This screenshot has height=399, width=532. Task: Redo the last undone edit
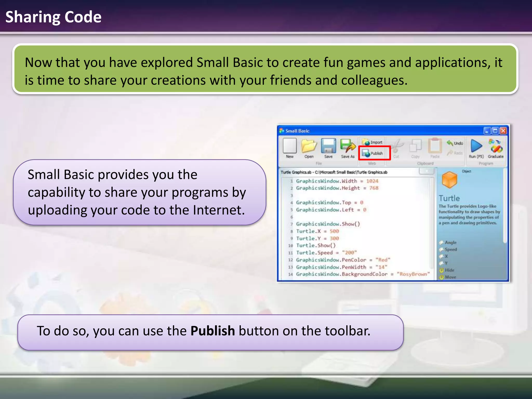(x=455, y=153)
